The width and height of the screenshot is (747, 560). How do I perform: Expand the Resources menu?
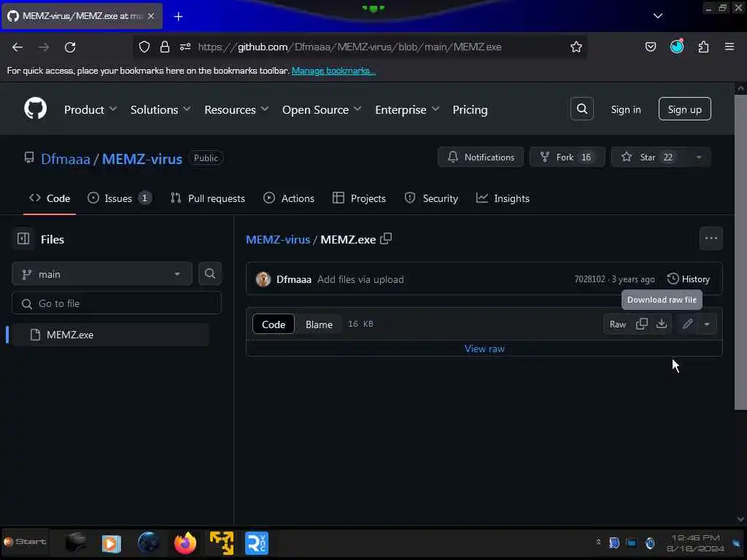tap(236, 109)
